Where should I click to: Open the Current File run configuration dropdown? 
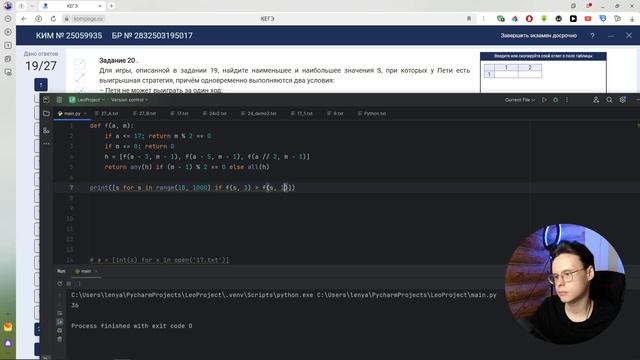click(520, 100)
